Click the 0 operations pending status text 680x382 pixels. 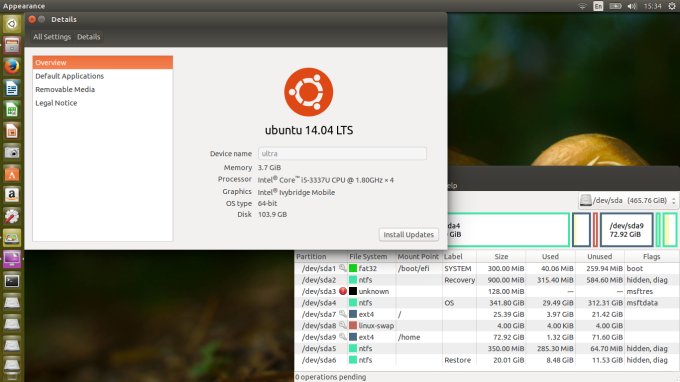330,377
